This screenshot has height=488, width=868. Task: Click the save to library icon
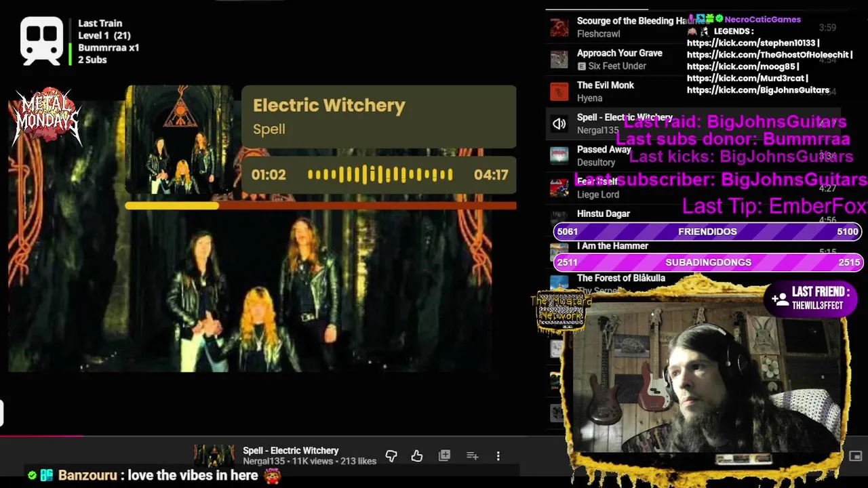coord(444,456)
